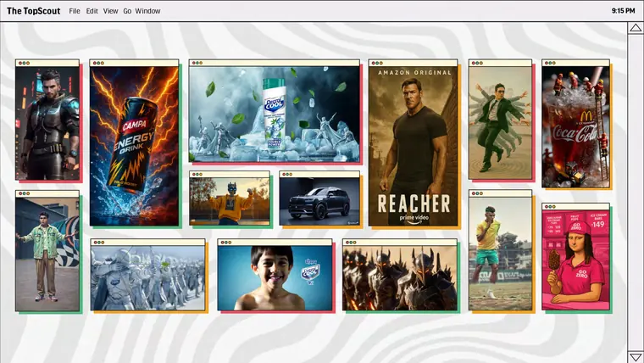Screen dimensions: 644x363
Task: Open the black SUV car image
Action: tap(319, 202)
